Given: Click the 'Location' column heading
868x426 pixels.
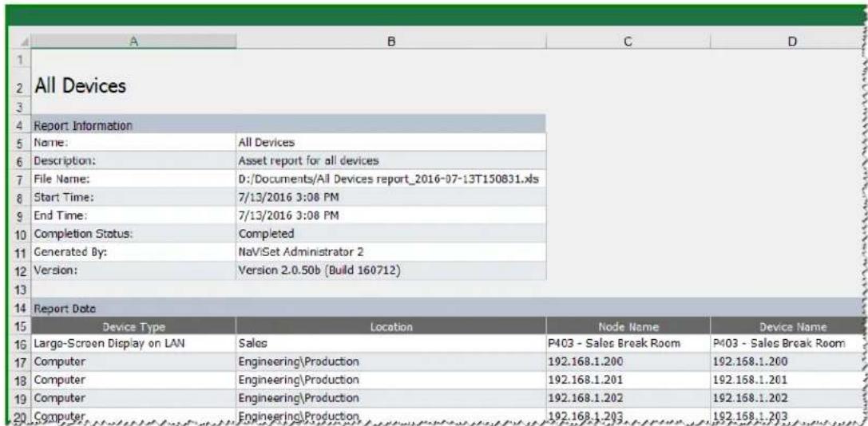Looking at the screenshot, I should [390, 325].
